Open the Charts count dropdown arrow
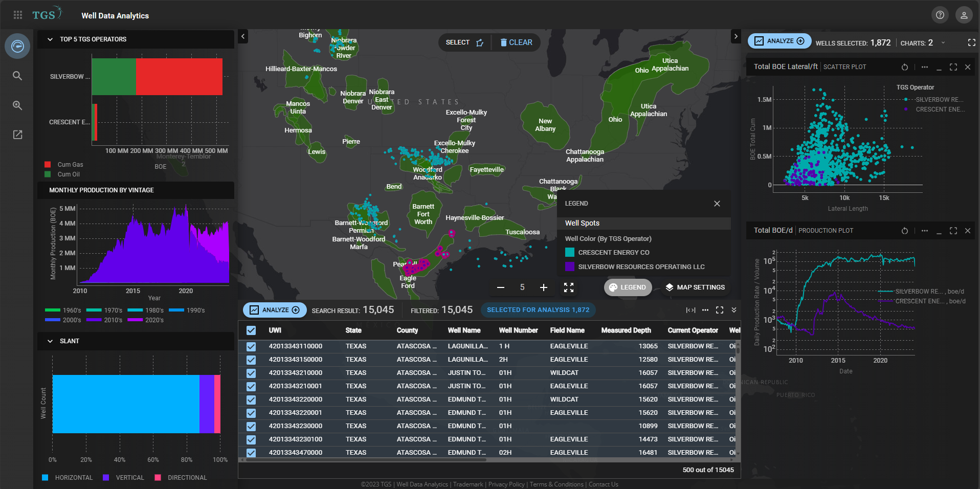This screenshot has height=489, width=980. (x=943, y=43)
